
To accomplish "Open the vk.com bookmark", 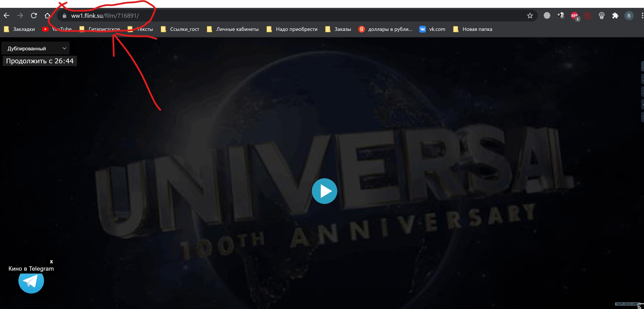I will tap(432, 29).
